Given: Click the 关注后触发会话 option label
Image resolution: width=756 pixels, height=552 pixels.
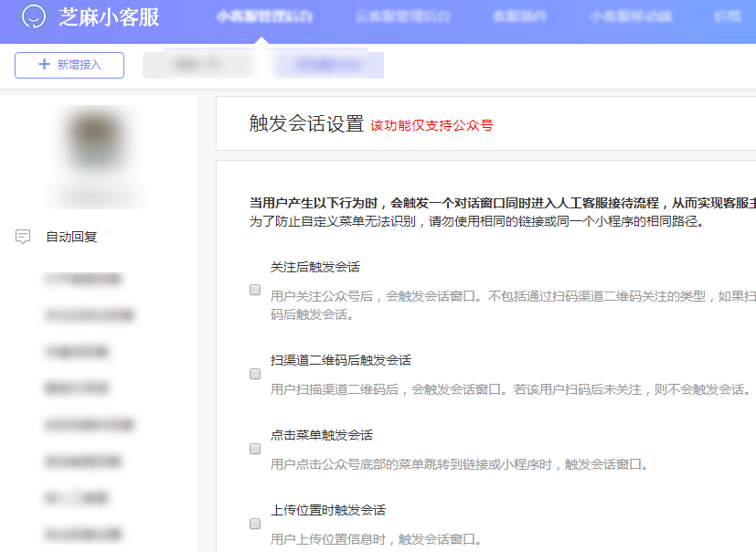Looking at the screenshot, I should pyautogui.click(x=315, y=267).
